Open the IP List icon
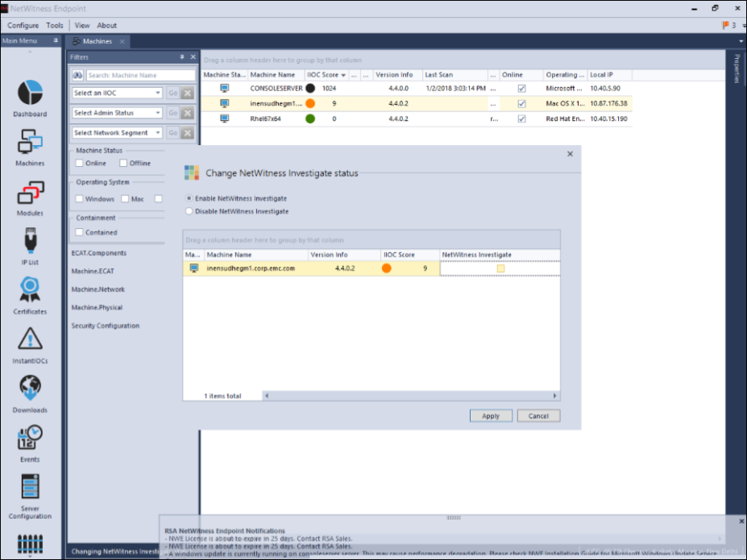Viewport: 747px width, 560px height. (x=30, y=243)
